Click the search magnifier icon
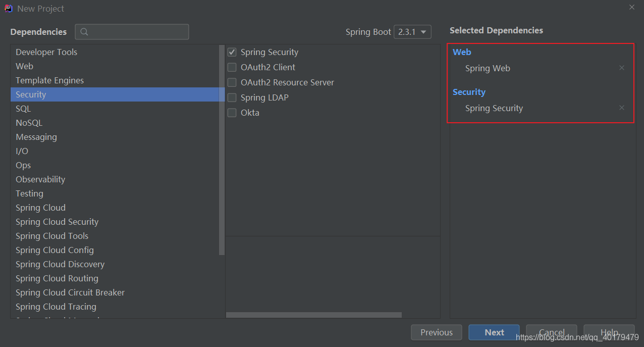This screenshot has width=644, height=347. (x=84, y=32)
